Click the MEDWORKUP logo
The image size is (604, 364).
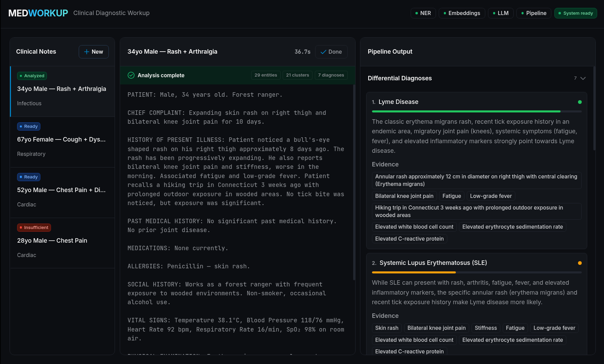(x=38, y=13)
